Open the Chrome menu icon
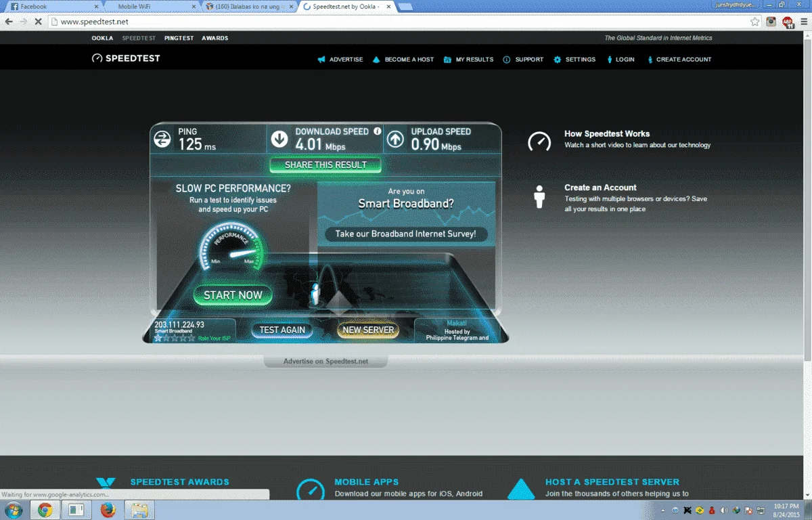Viewport: 812px width, 520px height. 803,22
